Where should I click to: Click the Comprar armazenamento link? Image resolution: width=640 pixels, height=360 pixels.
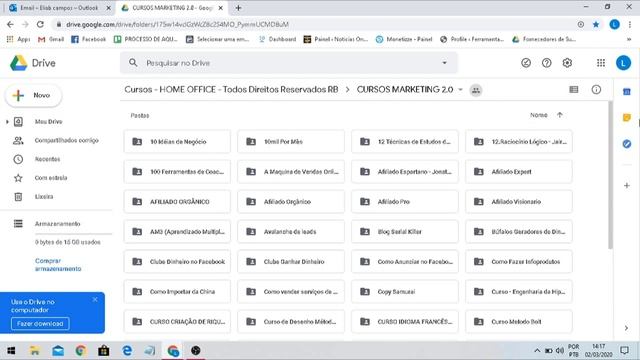coord(58,264)
